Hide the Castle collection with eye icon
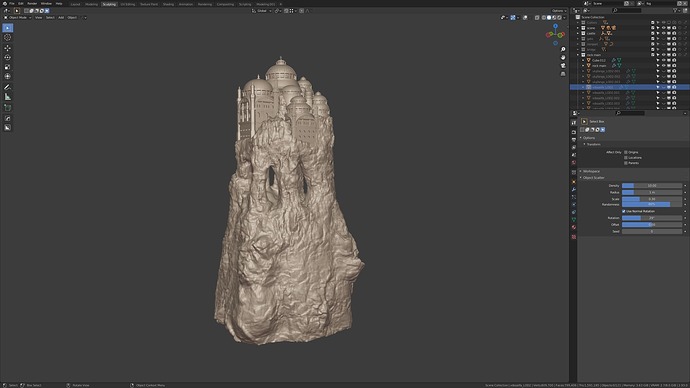690x388 pixels. pyautogui.click(x=663, y=33)
